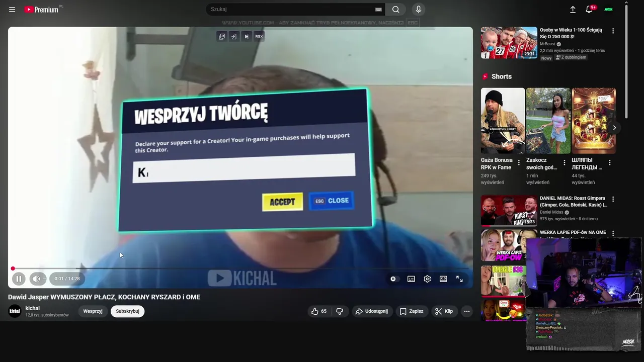The height and width of the screenshot is (362, 644).
Task: Dislike the video
Action: [x=340, y=311]
